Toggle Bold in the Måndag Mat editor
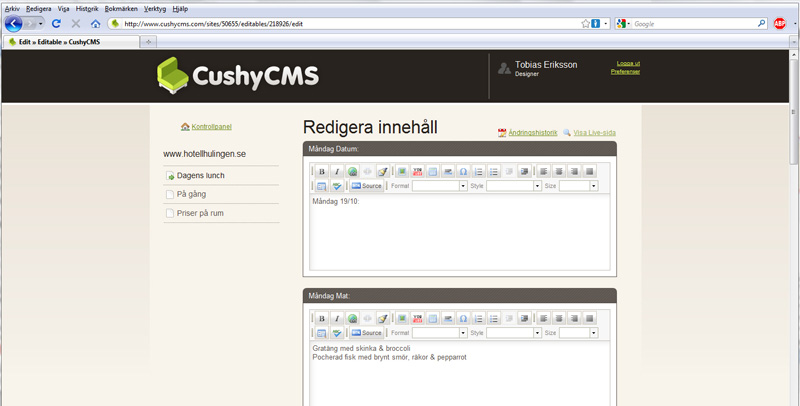The image size is (800, 406). point(321,318)
